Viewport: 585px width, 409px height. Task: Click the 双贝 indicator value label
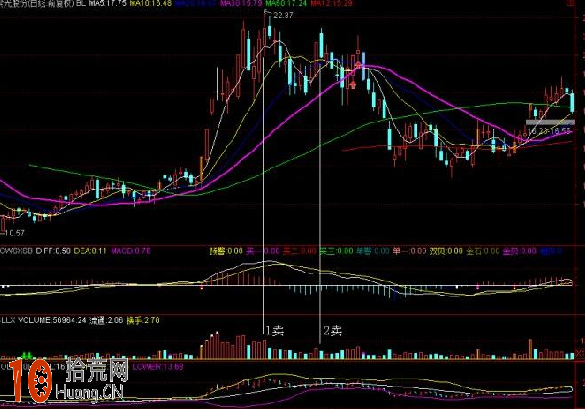446,251
